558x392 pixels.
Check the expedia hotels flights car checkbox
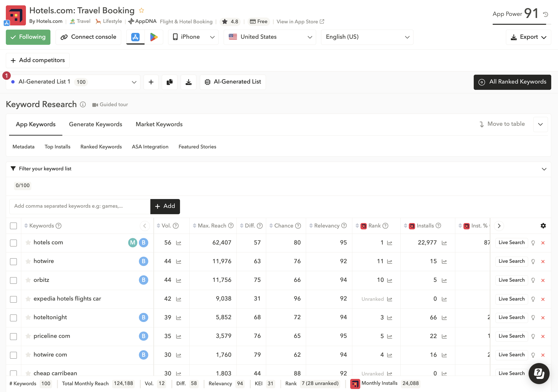pos(13,299)
